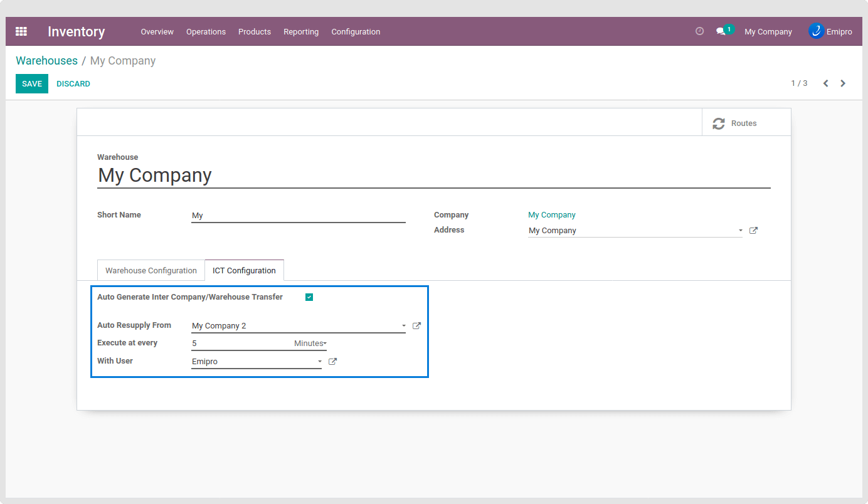
Task: Expand the With User dropdown
Action: (x=319, y=362)
